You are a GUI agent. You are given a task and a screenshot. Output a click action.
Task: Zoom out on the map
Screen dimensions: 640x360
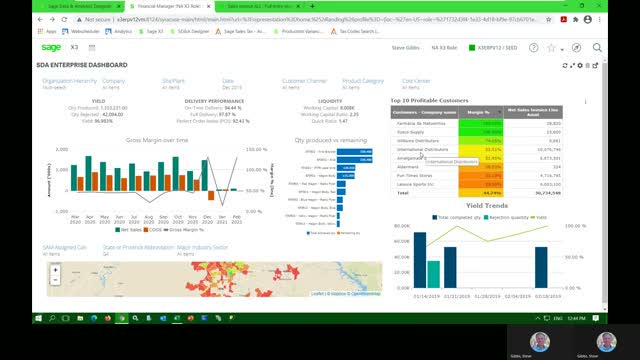tap(56, 280)
